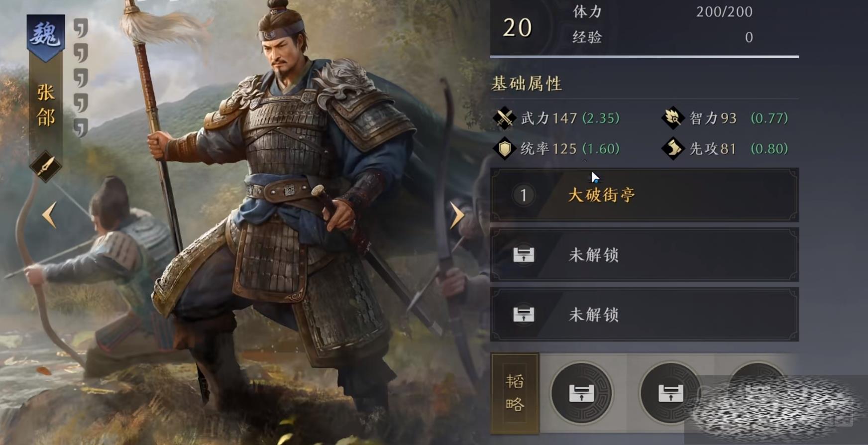The image size is (868, 445).
Task: Go to next general with right arrow
Action: click(x=457, y=215)
